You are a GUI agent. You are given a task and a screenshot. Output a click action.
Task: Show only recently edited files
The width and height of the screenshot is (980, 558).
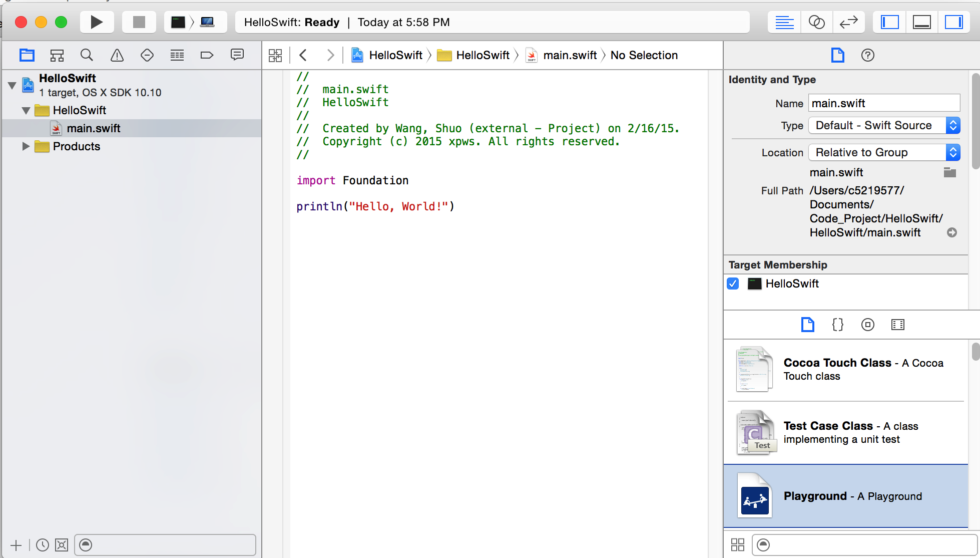click(43, 545)
